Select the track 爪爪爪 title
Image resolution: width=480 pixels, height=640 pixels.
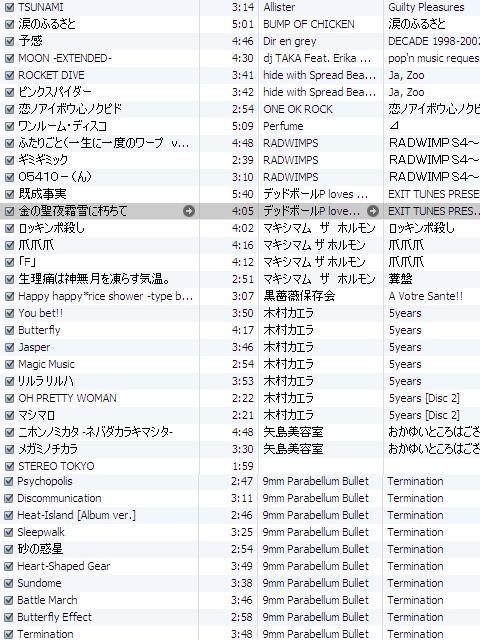click(36, 245)
